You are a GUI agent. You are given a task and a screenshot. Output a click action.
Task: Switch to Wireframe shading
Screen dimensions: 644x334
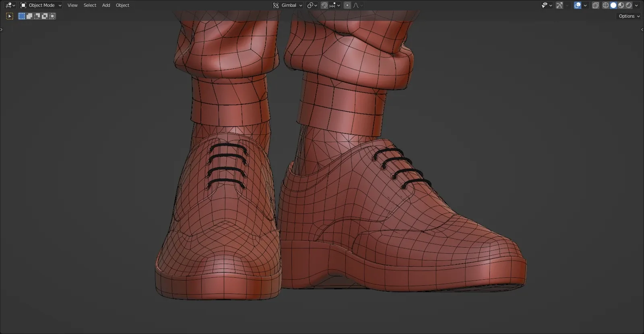[605, 5]
